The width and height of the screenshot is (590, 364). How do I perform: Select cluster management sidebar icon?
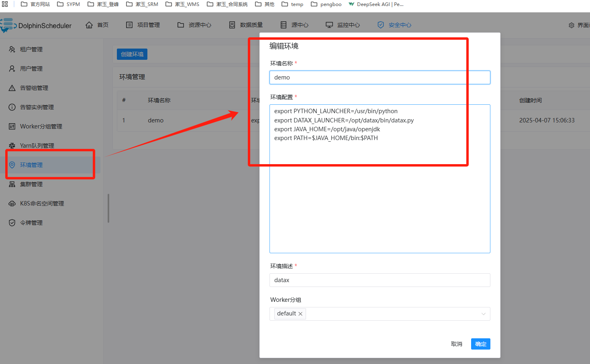[x=12, y=184]
